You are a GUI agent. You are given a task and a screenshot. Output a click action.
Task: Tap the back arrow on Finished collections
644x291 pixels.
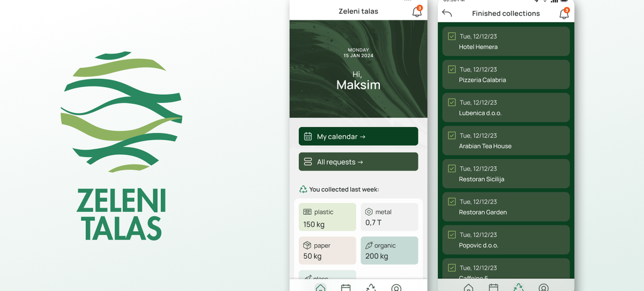(447, 13)
